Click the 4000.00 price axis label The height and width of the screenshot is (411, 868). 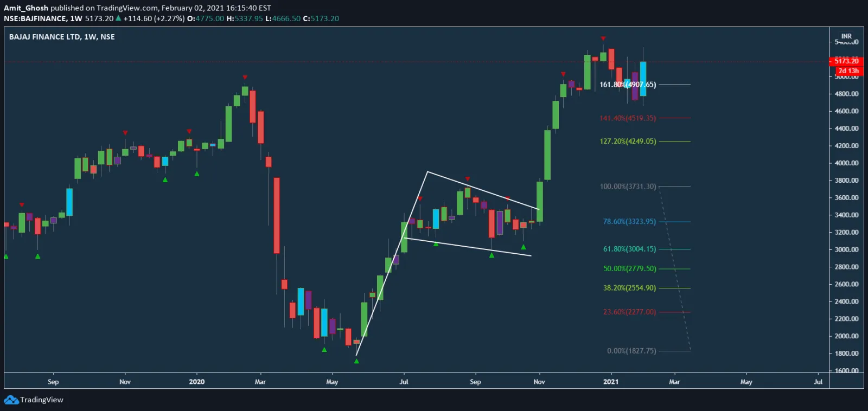coord(846,163)
